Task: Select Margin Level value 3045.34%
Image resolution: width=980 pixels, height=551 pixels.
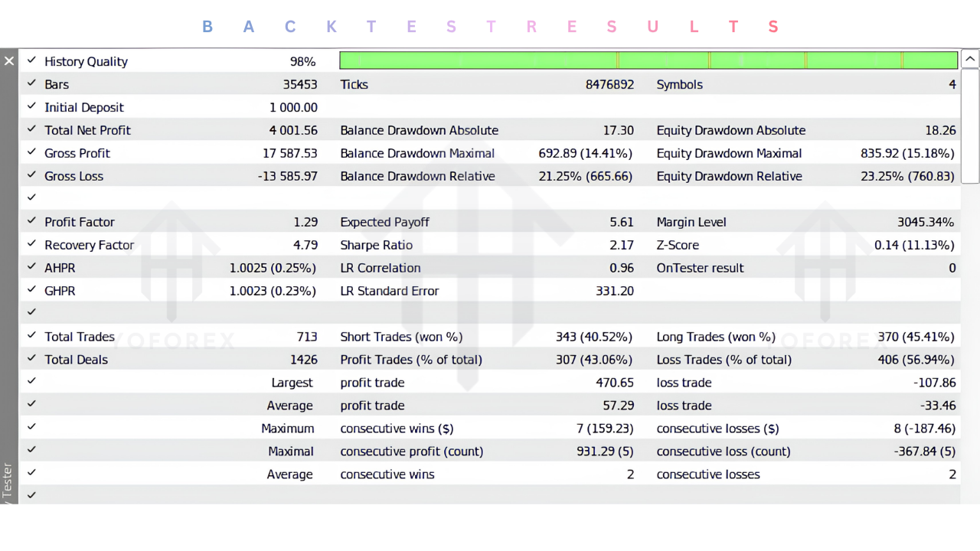Action: (926, 222)
